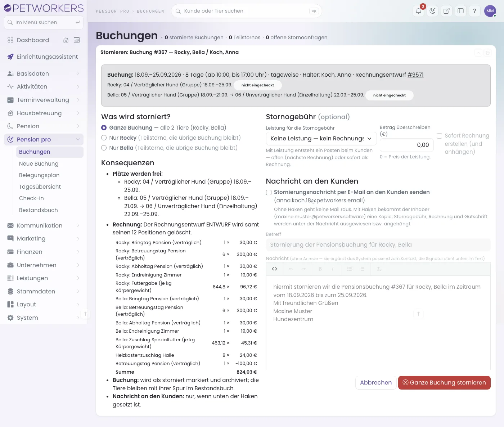Toggle dark mode with moon icon
The height and width of the screenshot is (427, 504).
433,11
